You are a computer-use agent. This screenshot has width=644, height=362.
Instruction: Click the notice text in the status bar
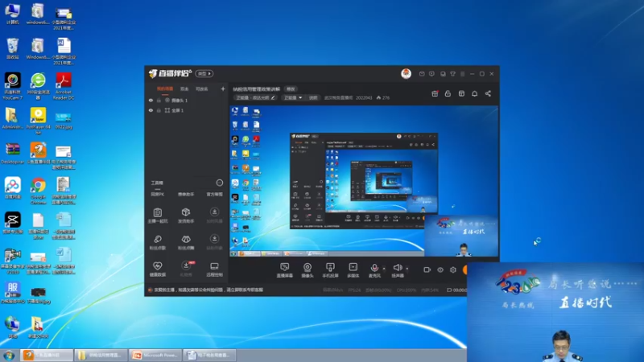pyautogui.click(x=208, y=290)
